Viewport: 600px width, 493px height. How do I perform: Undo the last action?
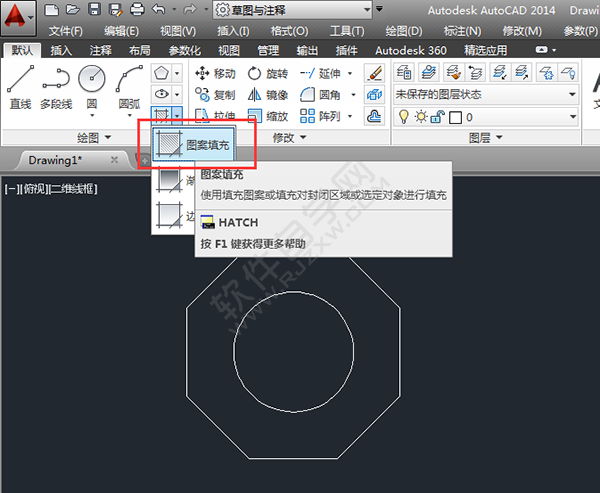158,9
